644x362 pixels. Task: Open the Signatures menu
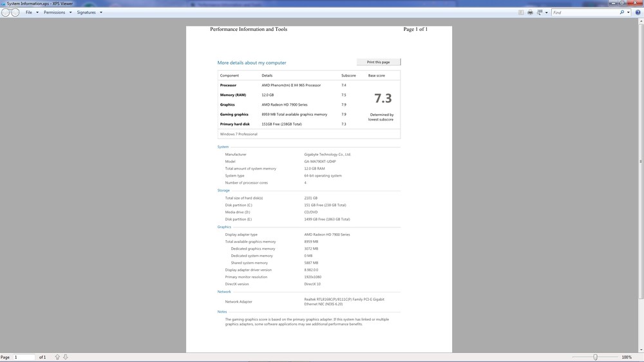89,12
